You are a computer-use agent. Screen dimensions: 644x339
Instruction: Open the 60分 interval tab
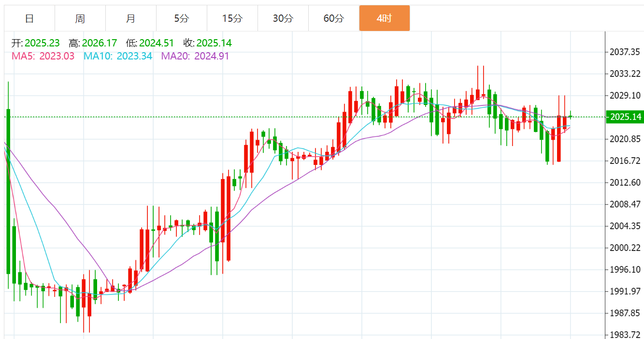click(334, 18)
